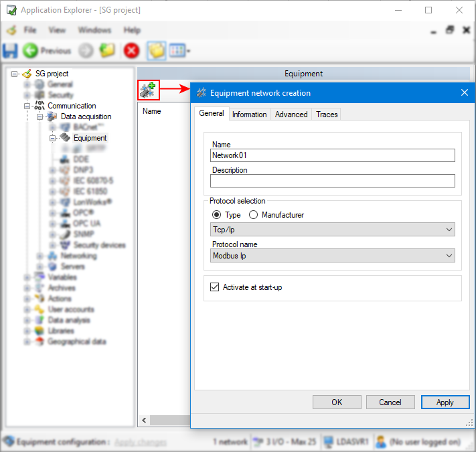Screen dimensions: 476x452
Task: Select the Equipment node in tree
Action: coord(90,138)
